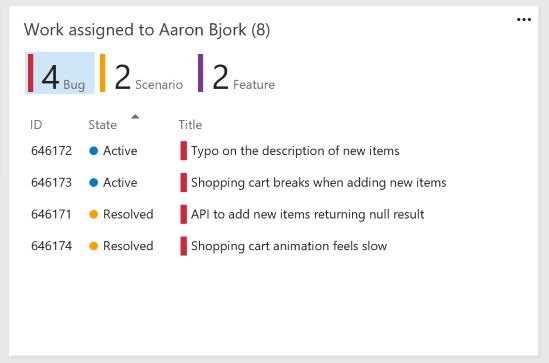Image resolution: width=549 pixels, height=363 pixels.
Task: Click the orange Resolved dot for 646171
Action: (93, 214)
